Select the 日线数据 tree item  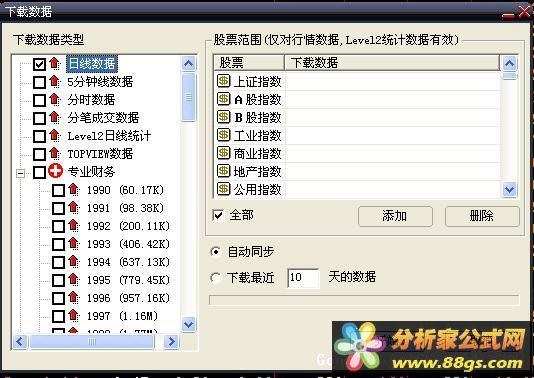[92, 64]
